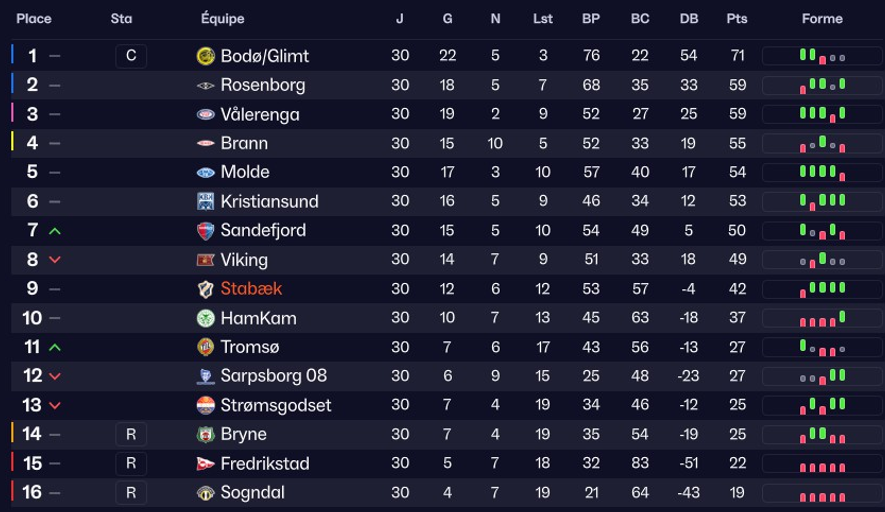This screenshot has width=885, height=512.
Task: Sort the table by Pts column
Action: [x=737, y=19]
